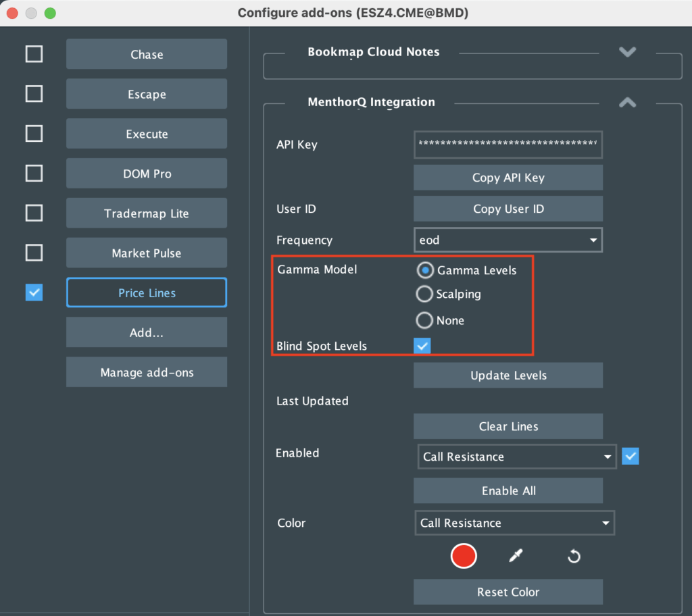Expand the Bookmap Cloud Notes section chevron

click(x=627, y=52)
